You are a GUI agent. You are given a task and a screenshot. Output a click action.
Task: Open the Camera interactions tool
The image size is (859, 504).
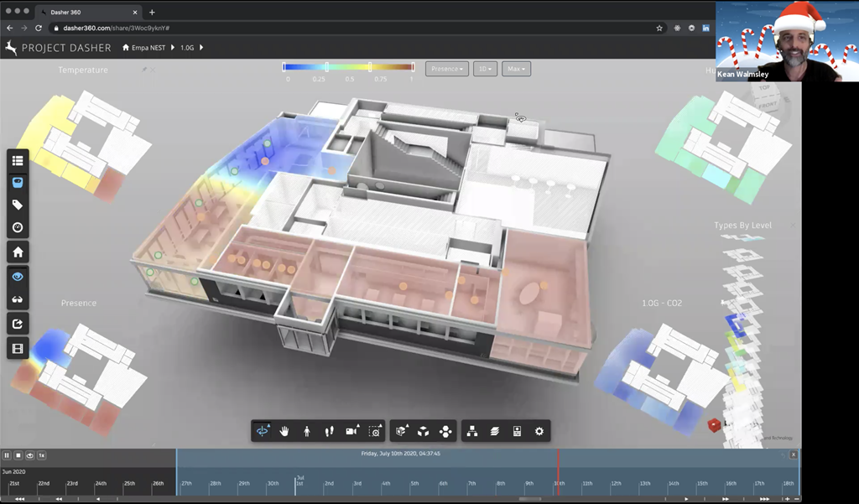tap(352, 431)
